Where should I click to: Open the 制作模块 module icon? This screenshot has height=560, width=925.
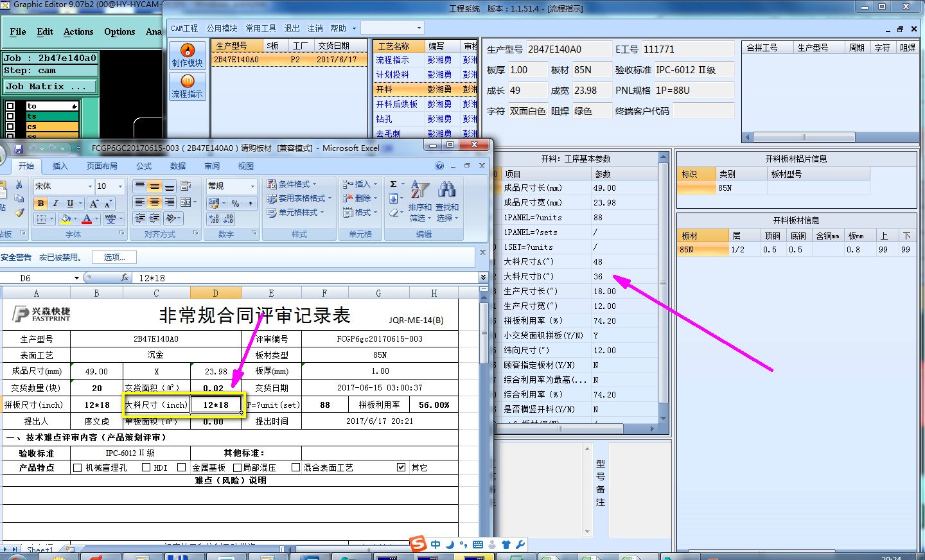coord(187,55)
